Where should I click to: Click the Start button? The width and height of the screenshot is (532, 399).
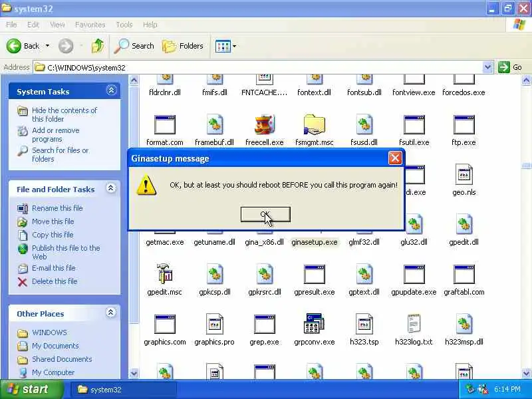coord(31,389)
